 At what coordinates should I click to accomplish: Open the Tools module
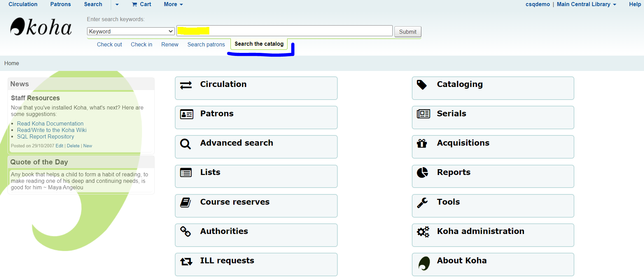[x=493, y=206]
